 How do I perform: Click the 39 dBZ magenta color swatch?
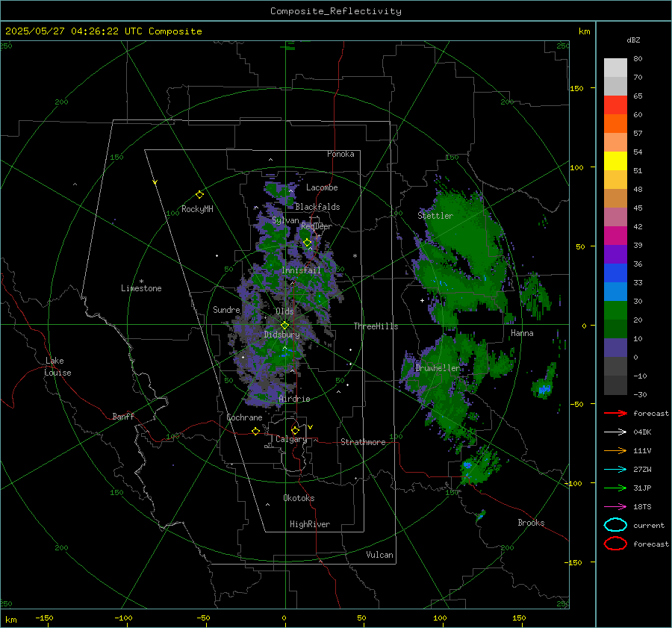615,235
